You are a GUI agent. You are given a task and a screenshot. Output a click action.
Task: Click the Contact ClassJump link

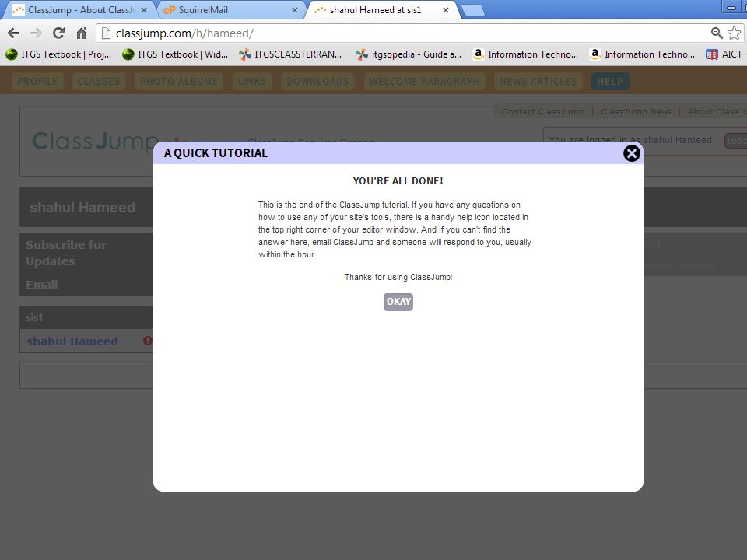542,112
